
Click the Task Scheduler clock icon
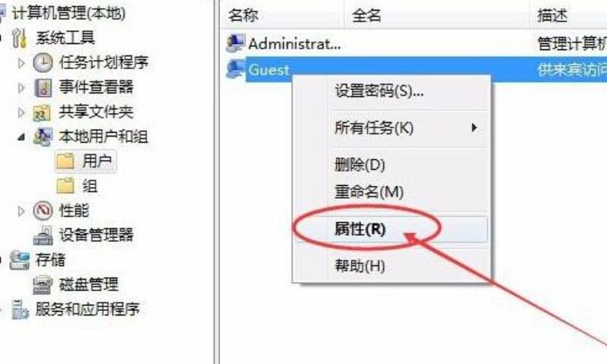click(42, 63)
